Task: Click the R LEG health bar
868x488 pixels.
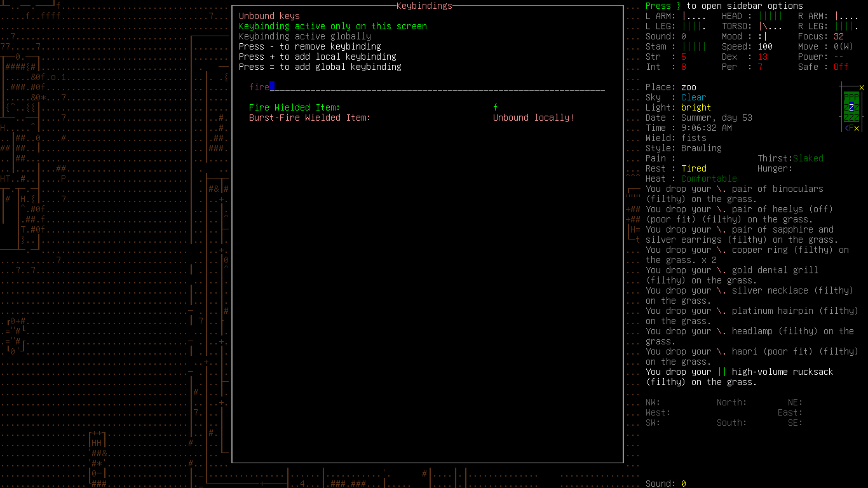Action: coord(846,26)
